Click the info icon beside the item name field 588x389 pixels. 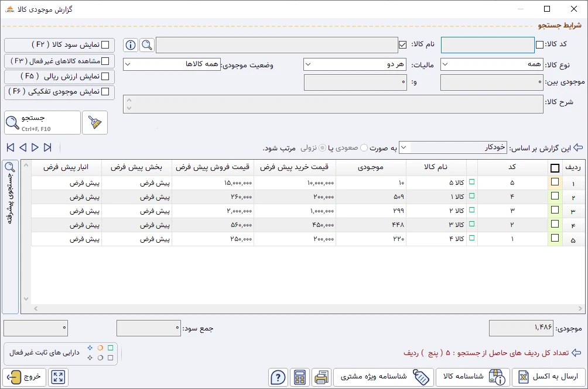[x=131, y=45]
